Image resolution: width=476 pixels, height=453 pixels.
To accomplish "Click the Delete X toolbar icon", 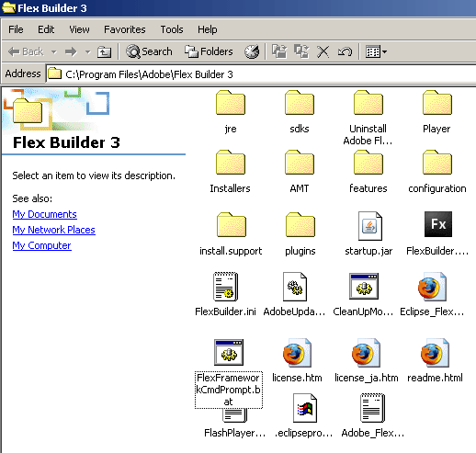I will pos(323,51).
